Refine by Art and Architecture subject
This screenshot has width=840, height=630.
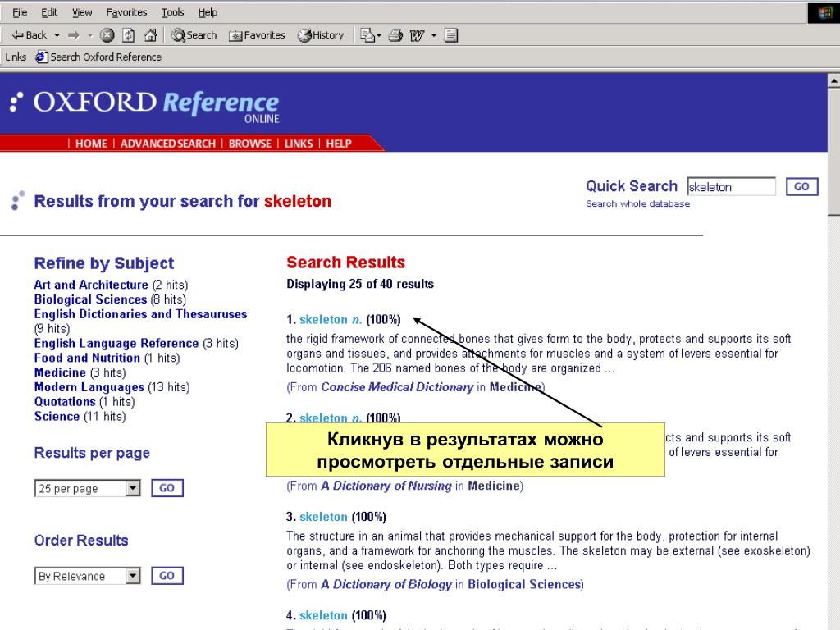tap(91, 285)
